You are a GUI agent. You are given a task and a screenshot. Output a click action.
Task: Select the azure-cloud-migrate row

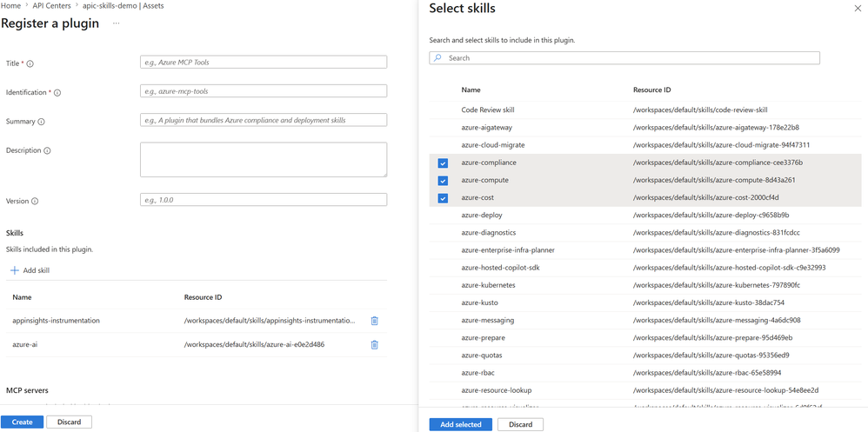pyautogui.click(x=645, y=145)
